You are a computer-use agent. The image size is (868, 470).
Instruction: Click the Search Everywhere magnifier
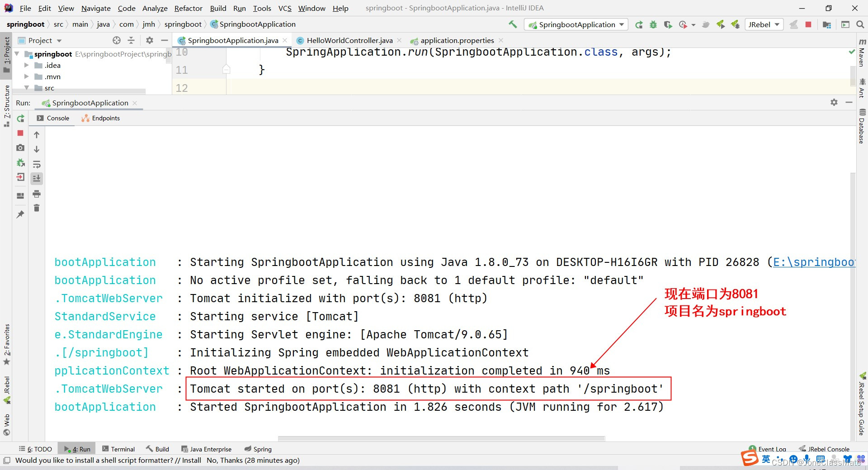click(x=860, y=25)
